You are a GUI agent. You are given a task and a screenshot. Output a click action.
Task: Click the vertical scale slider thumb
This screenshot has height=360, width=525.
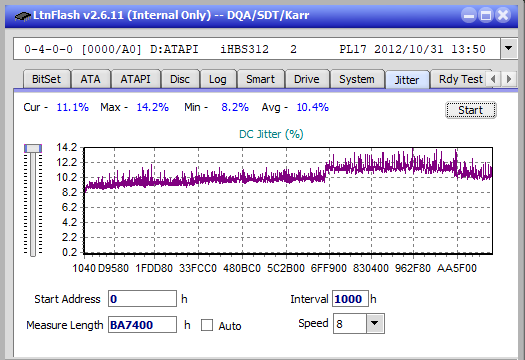click(x=33, y=148)
